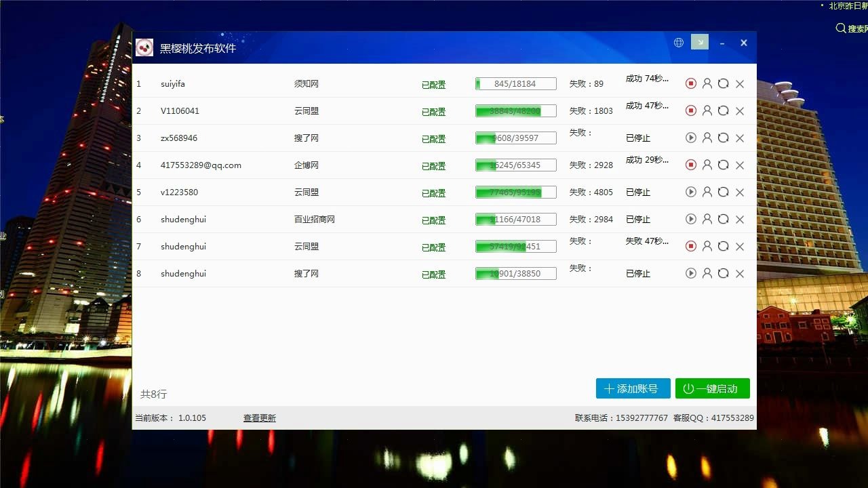Click 添加账号 to add an account
Screen dimensions: 868x488
pyautogui.click(x=633, y=388)
